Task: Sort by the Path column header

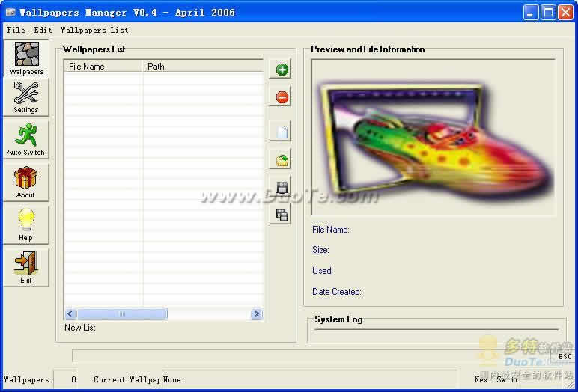Action: coord(203,67)
